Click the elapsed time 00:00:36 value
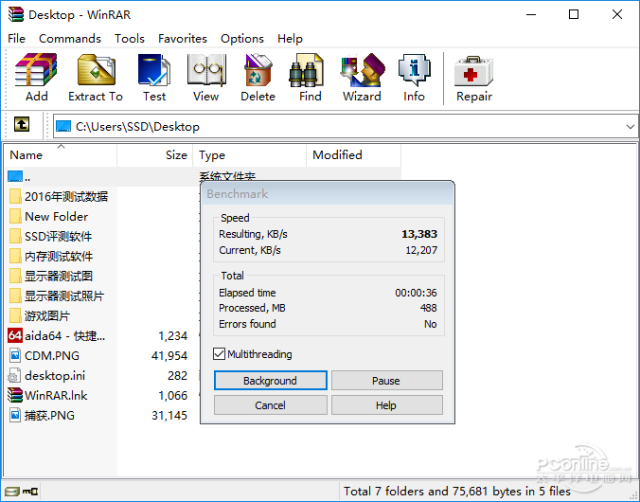Viewport: 640px width, 502px height. (x=416, y=293)
